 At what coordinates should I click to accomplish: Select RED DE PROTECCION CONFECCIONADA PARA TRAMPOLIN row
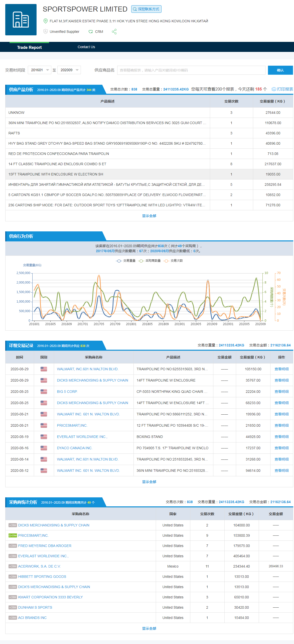pos(149,154)
